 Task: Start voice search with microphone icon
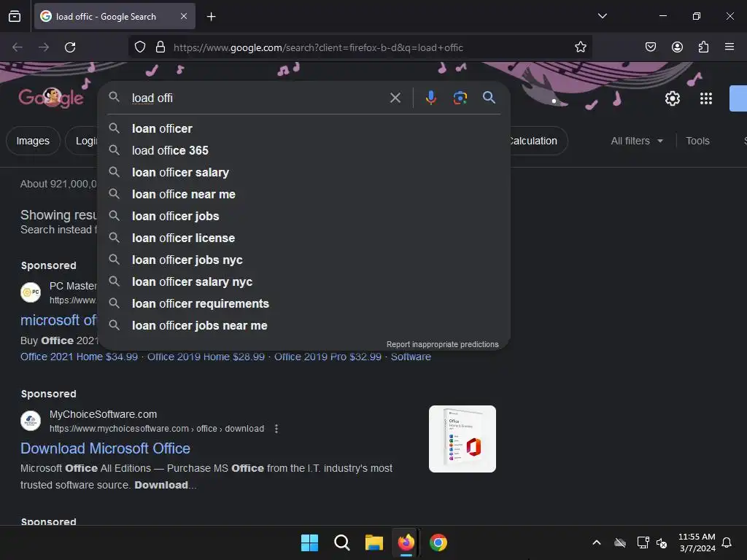click(x=430, y=98)
